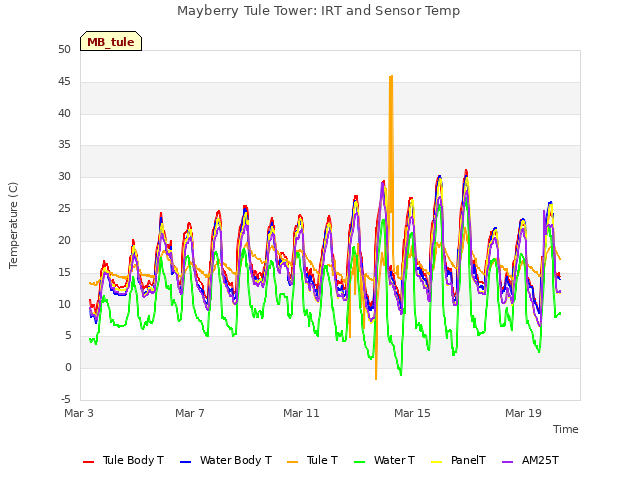Click the Temperature (C) axis title
Screen dimensions: 640x480
[x=13, y=225]
